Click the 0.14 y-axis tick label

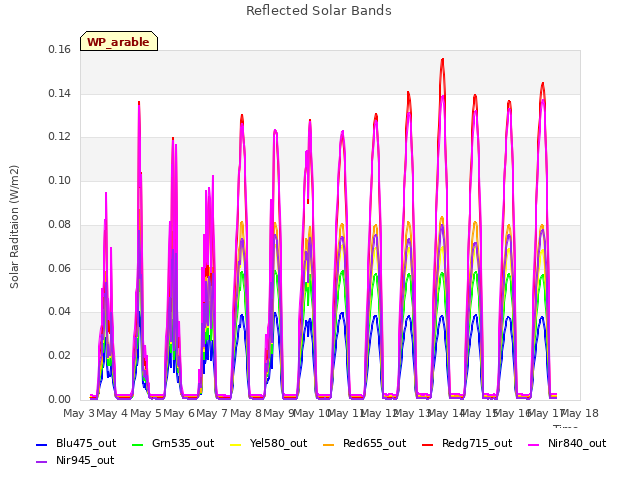click(x=59, y=93)
